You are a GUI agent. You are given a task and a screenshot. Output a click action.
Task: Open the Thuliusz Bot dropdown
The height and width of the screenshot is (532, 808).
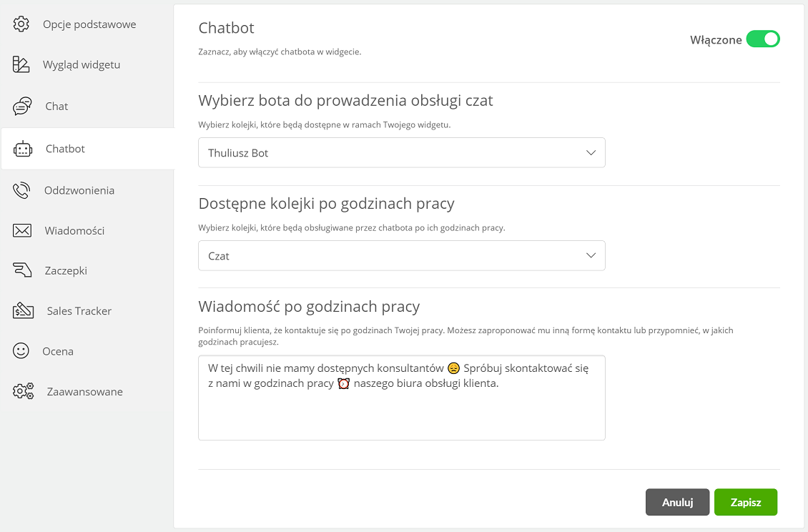pos(401,152)
